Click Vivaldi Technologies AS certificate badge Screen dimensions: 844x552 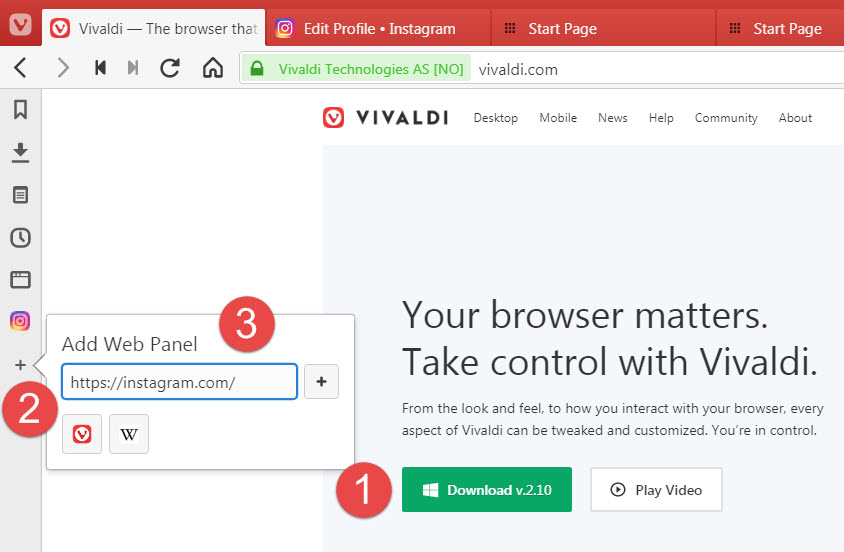pyautogui.click(x=356, y=69)
